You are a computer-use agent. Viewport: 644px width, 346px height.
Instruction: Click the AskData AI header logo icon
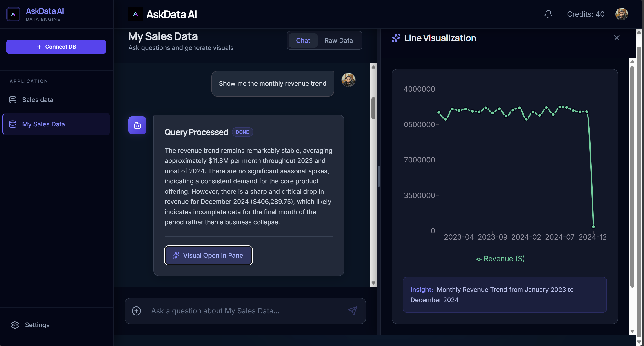pyautogui.click(x=135, y=14)
